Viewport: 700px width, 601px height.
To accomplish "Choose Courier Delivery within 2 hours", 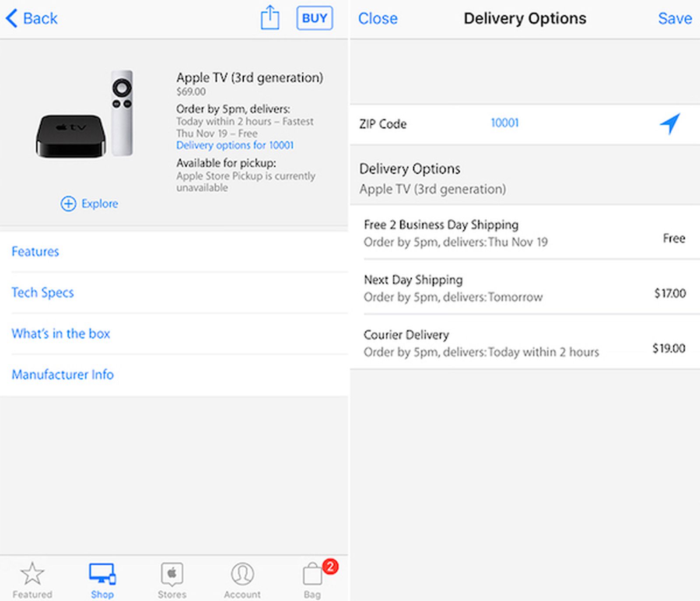I will click(x=525, y=343).
